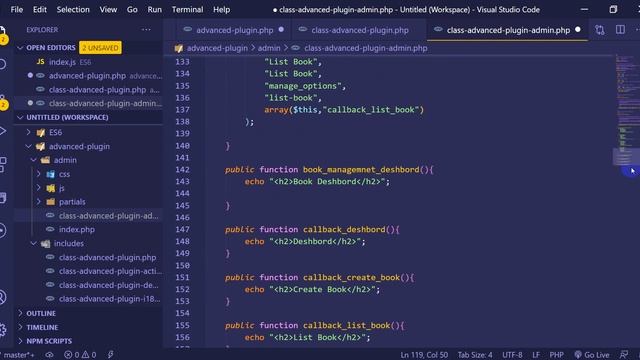Collapse the advanced-plugin folder
640x360 pixels.
(29, 146)
